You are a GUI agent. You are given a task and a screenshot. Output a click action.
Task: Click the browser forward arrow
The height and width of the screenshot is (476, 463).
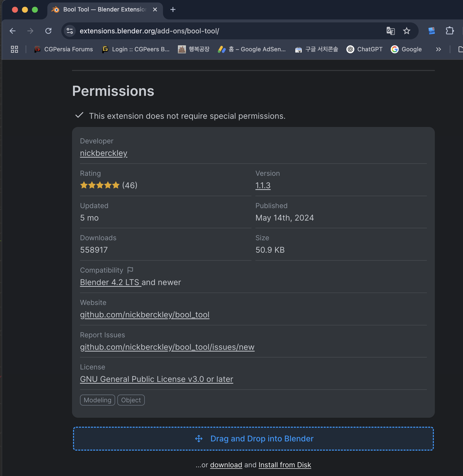(x=30, y=31)
